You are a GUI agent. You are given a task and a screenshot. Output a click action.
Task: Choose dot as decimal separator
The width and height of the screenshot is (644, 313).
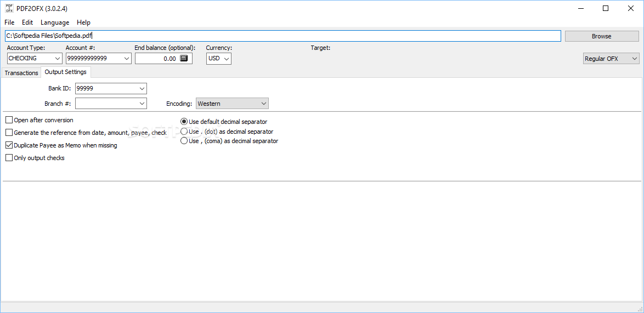click(x=184, y=131)
